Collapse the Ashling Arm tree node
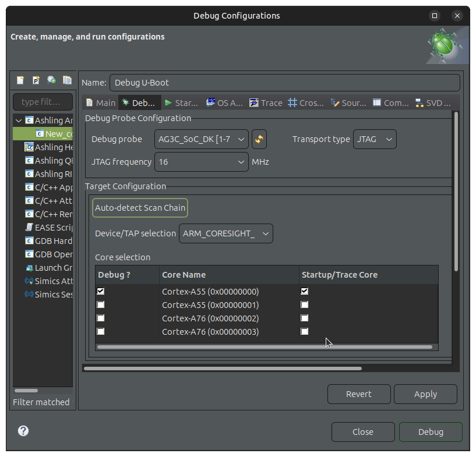Viewport: 476px width, 457px height. [19, 121]
